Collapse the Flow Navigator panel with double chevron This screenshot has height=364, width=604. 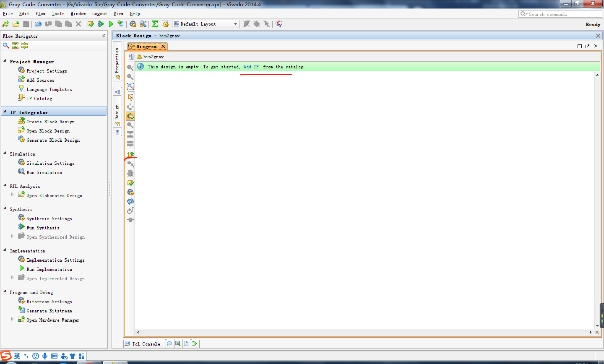click(104, 36)
